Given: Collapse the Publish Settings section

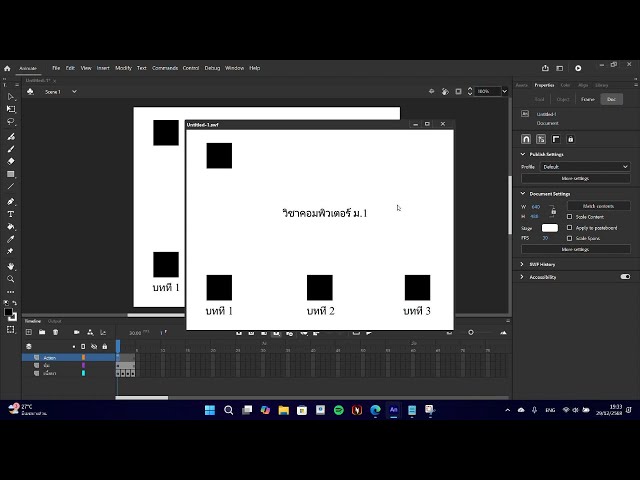Looking at the screenshot, I should tap(523, 154).
